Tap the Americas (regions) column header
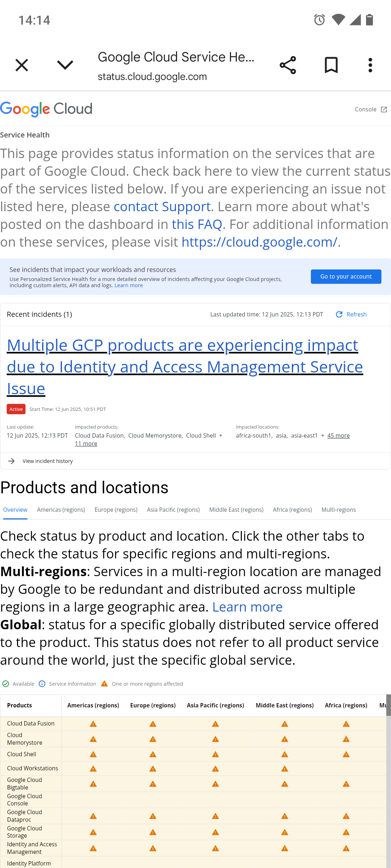391x868 pixels. coord(93,705)
